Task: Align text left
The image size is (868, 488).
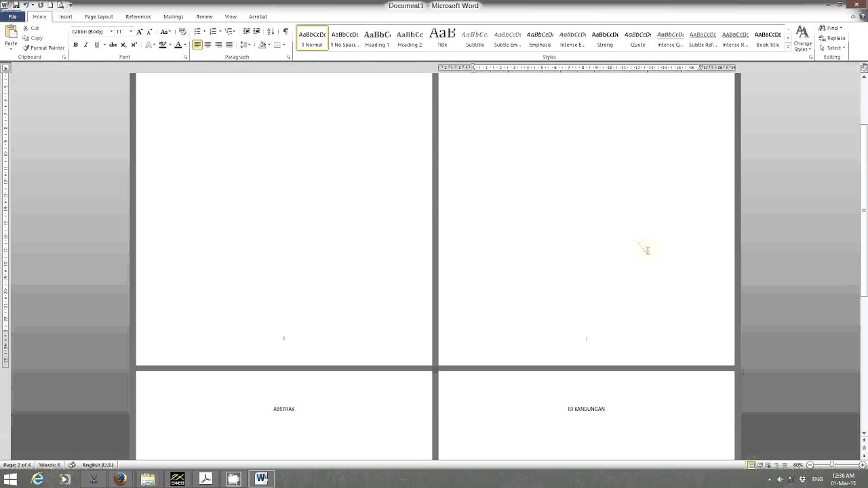Action: point(197,45)
